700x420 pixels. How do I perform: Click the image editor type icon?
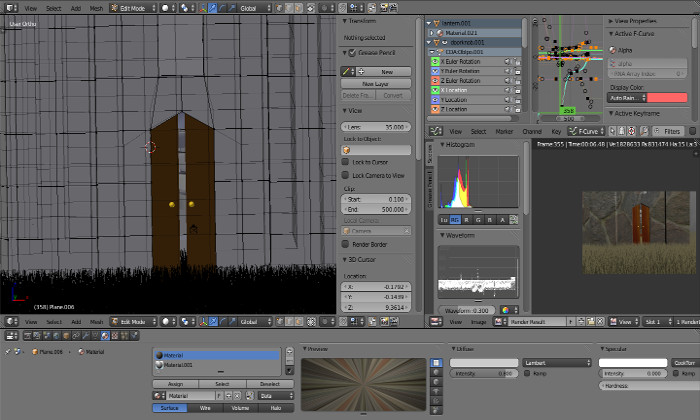tap(433, 322)
